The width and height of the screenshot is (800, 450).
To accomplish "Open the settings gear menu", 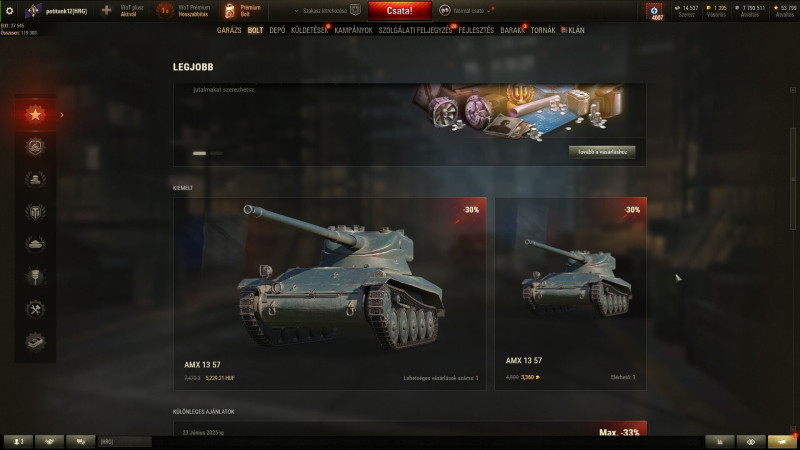I will pos(9,10).
